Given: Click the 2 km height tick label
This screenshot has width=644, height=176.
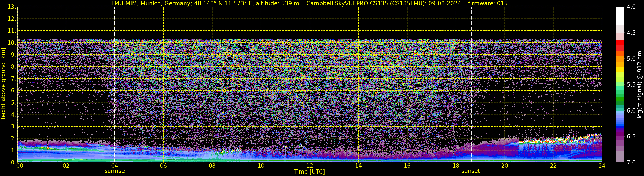Looking at the screenshot, I should (13, 138).
